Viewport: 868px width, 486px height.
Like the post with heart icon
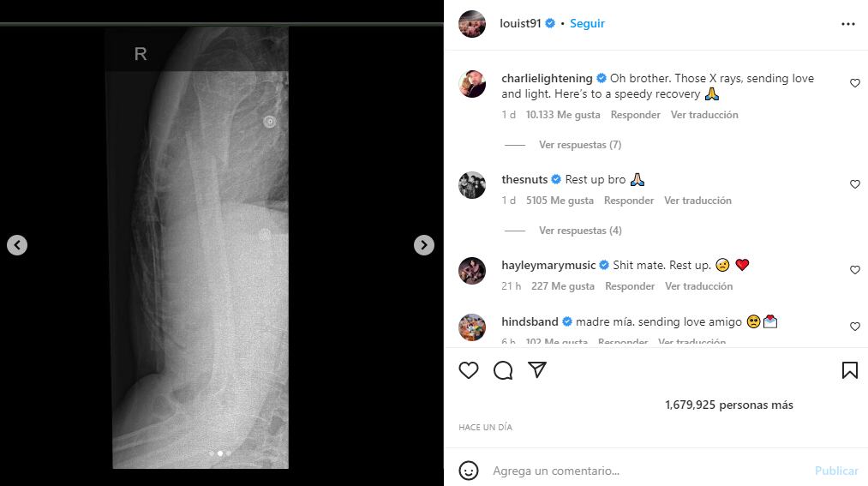(x=469, y=370)
